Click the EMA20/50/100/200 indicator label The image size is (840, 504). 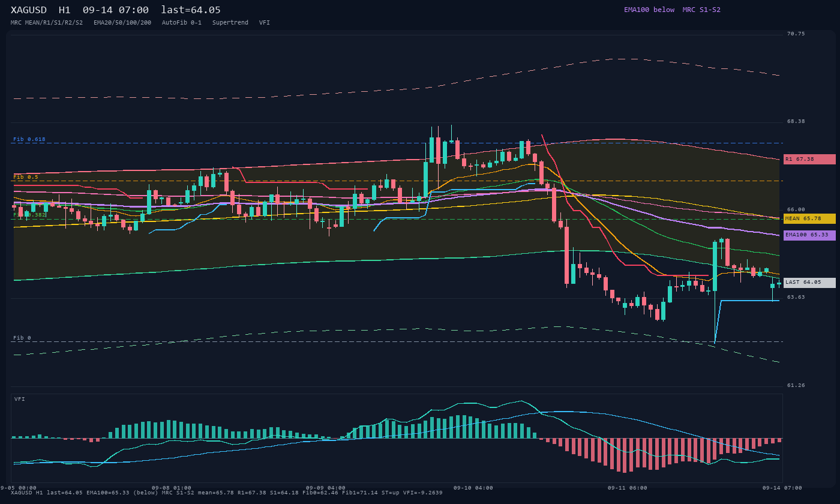122,23
